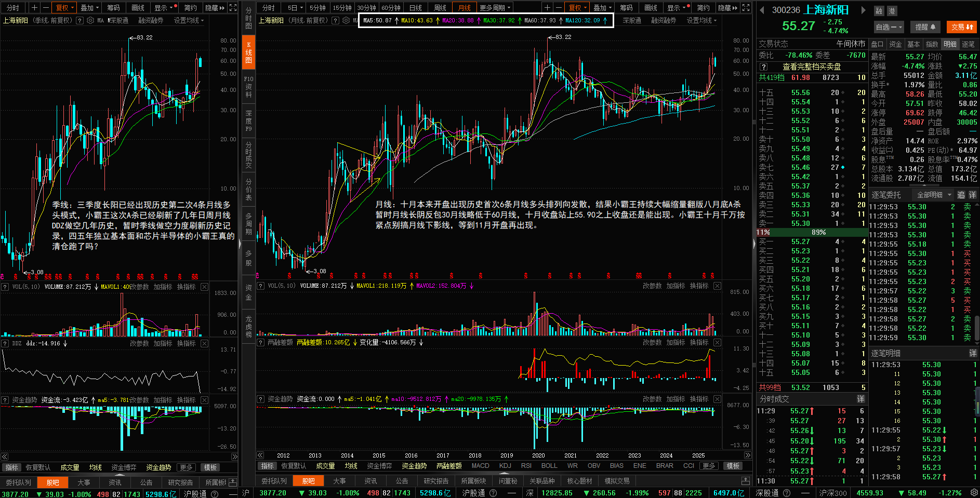Toggle 隐藏 on quarterly chart toolbar
This screenshot has width=980, height=498.
click(x=215, y=8)
